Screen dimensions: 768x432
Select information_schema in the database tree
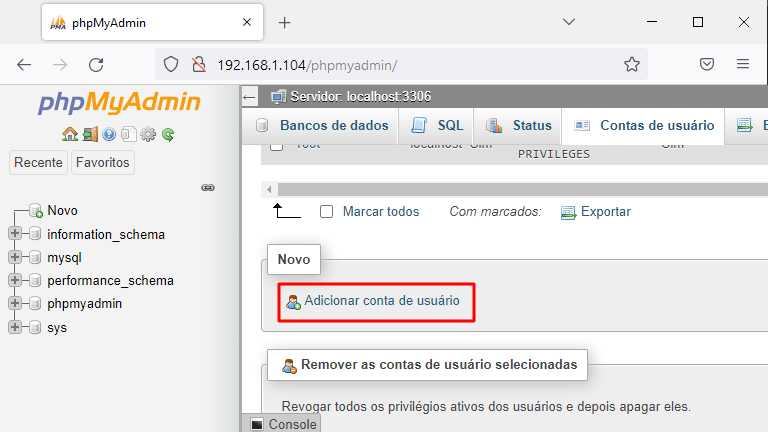point(106,235)
